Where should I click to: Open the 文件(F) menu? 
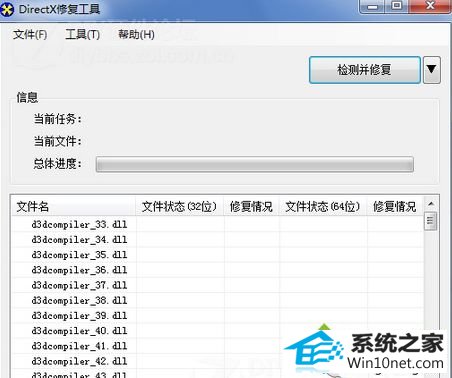(x=30, y=34)
